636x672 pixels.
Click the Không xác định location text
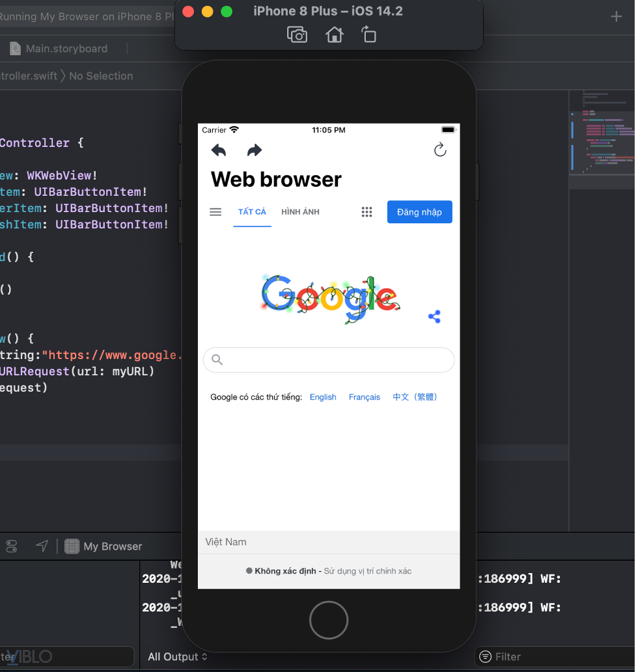pyautogui.click(x=285, y=571)
